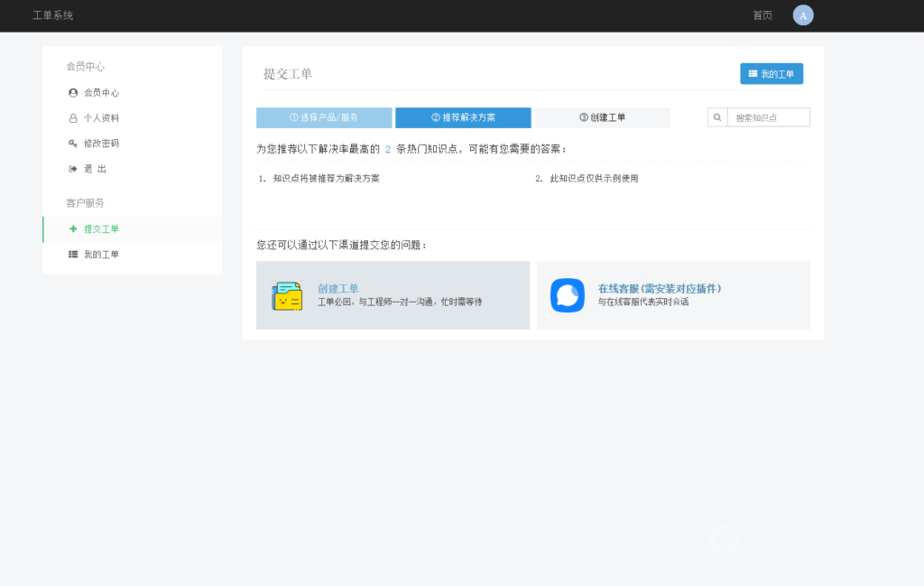This screenshot has height=586, width=924.
Task: Open 个人资料 via its profile icon
Action: (70, 117)
